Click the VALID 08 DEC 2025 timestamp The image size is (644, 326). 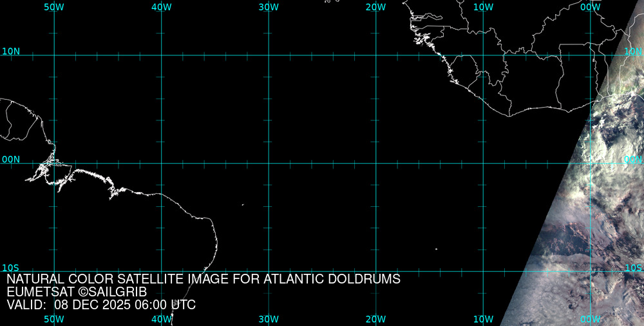pyautogui.click(x=101, y=305)
